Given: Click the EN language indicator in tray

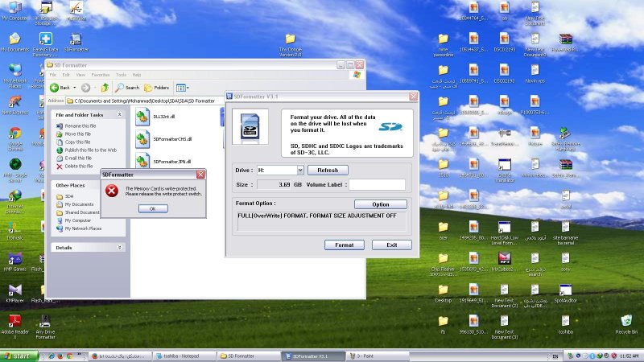Looking at the screenshot, I should (x=555, y=356).
